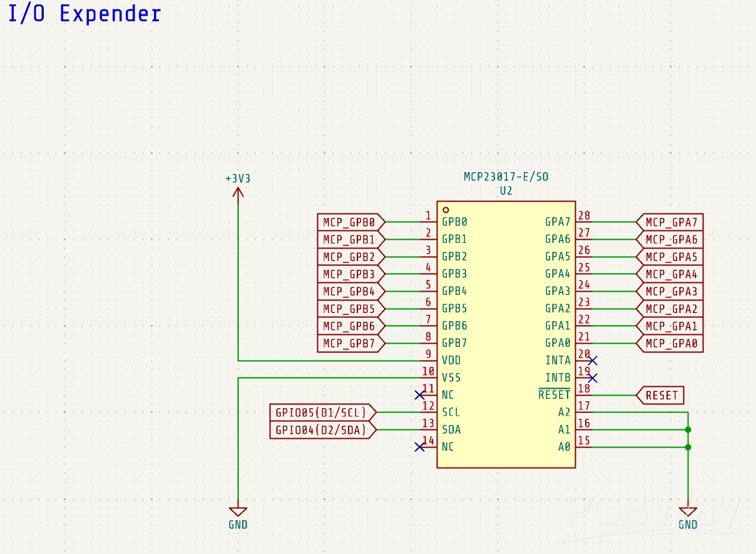The image size is (756, 554).
Task: Click the junction dot on the A1 wire
Action: click(x=688, y=429)
